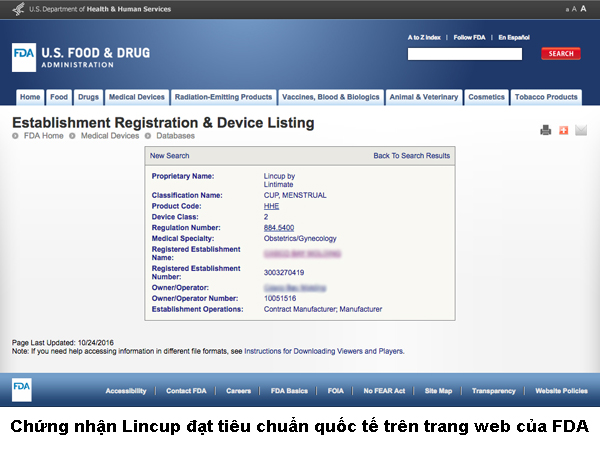
Task: Open blurred Owner/Operator link
Action: coord(295,288)
